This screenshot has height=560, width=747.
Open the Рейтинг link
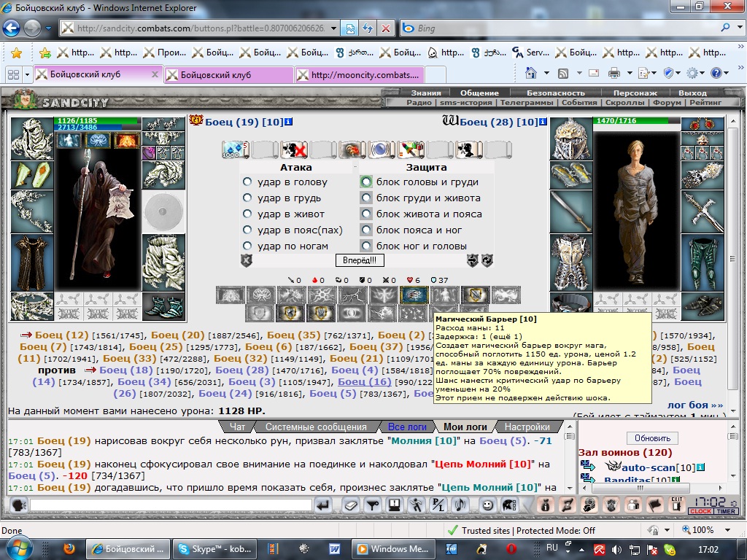click(x=705, y=102)
